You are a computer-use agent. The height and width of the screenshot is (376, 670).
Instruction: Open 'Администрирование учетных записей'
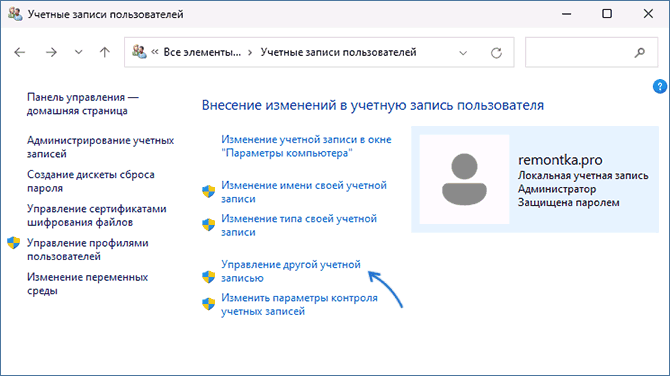(x=100, y=147)
